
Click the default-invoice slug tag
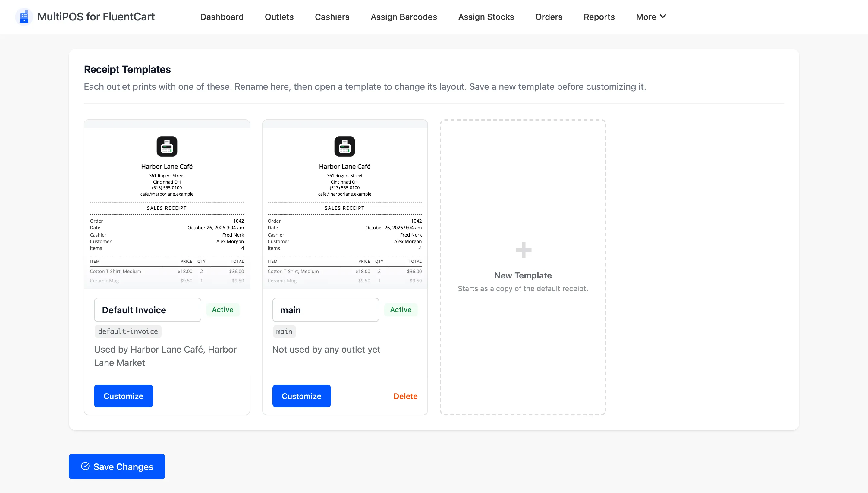pyautogui.click(x=128, y=331)
